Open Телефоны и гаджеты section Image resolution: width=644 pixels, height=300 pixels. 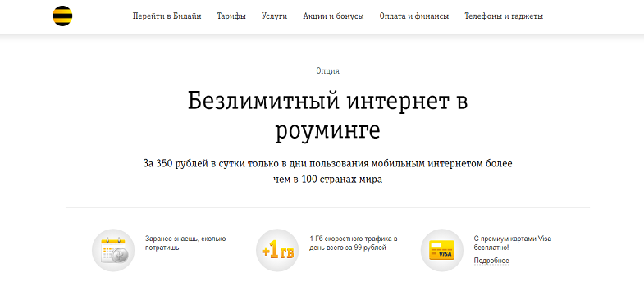click(x=504, y=16)
